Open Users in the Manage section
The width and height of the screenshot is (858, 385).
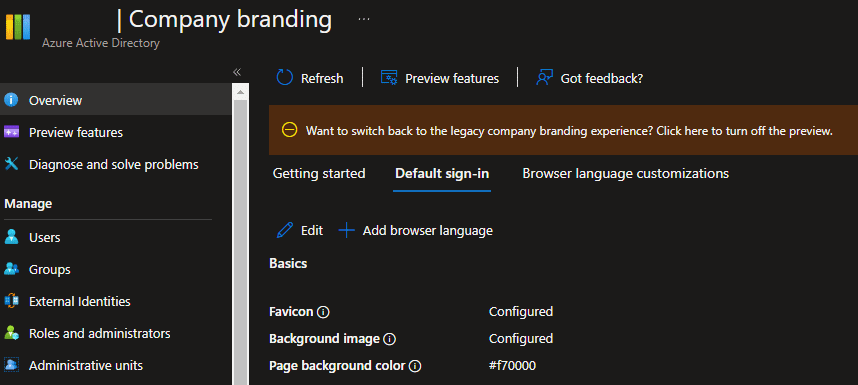tap(44, 238)
